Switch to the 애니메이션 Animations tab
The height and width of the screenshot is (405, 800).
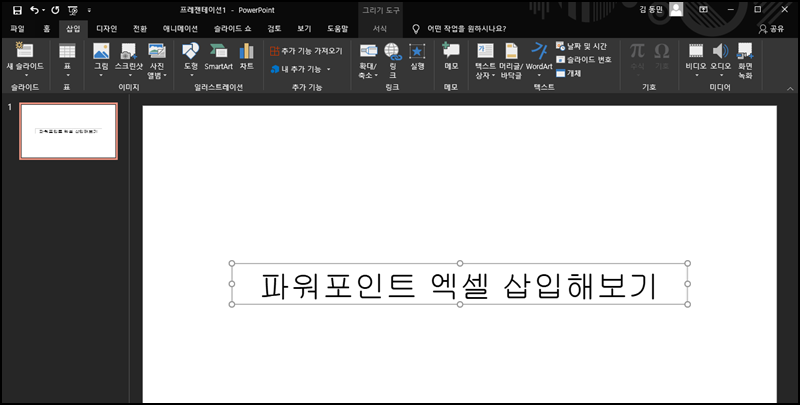click(180, 29)
